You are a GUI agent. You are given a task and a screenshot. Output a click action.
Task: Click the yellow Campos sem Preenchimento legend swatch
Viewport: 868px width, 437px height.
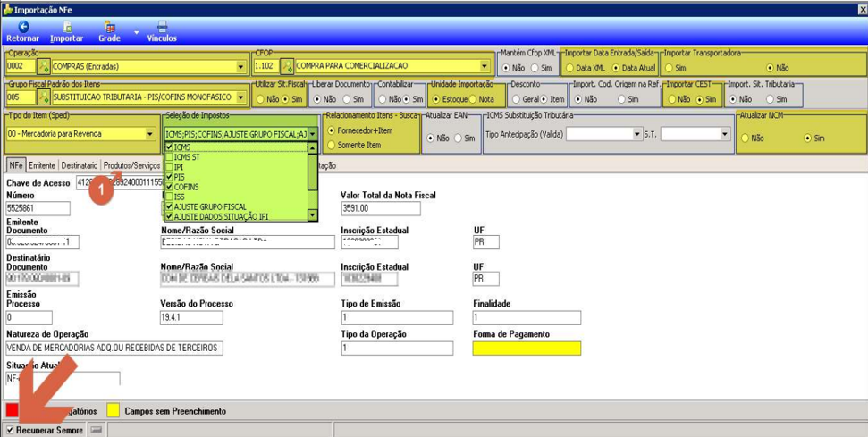point(113,411)
